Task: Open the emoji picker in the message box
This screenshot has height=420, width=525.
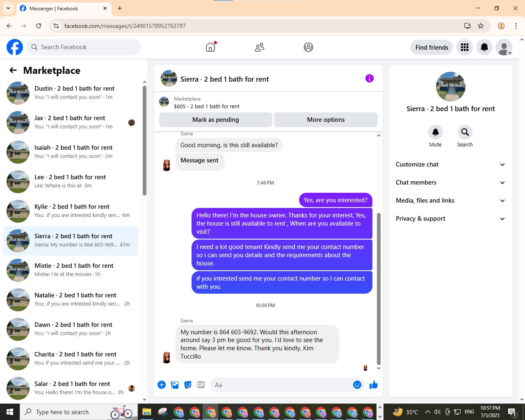Action: 357,385
